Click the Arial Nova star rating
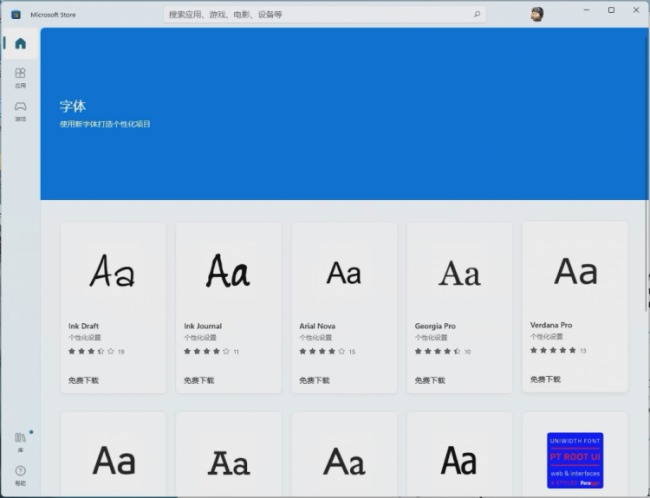Image resolution: width=650 pixels, height=498 pixels. coord(322,351)
